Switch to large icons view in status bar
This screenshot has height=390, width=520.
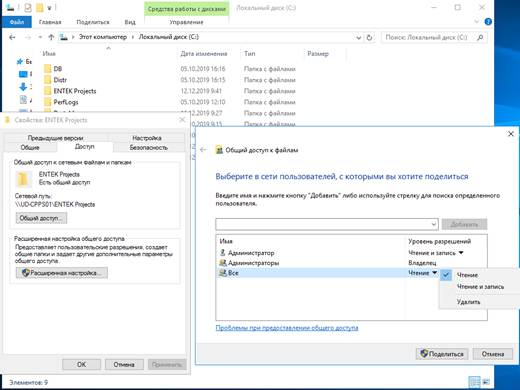[x=486, y=382]
